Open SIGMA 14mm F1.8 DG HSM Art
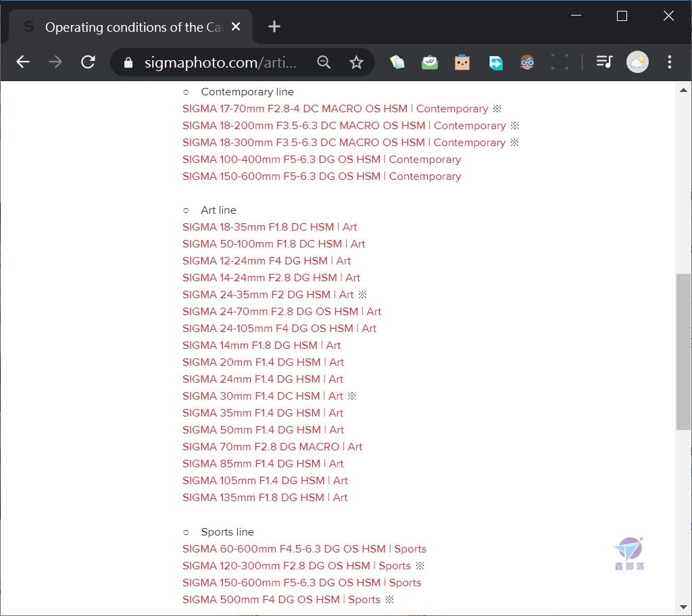This screenshot has width=692, height=616. [x=262, y=346]
